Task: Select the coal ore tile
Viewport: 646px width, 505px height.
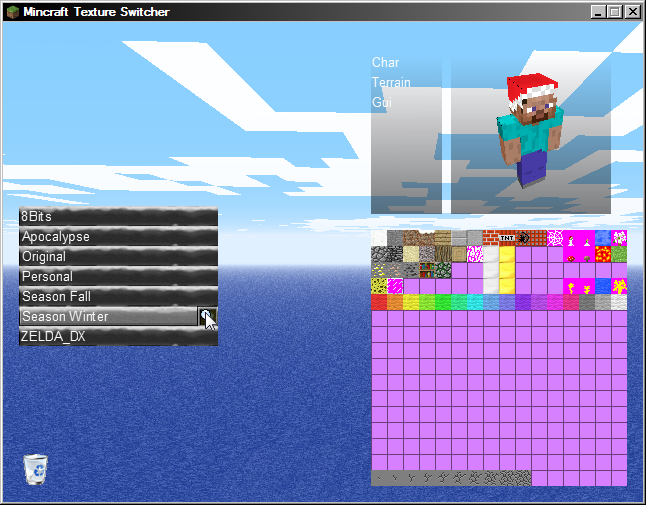Action: [x=411, y=270]
